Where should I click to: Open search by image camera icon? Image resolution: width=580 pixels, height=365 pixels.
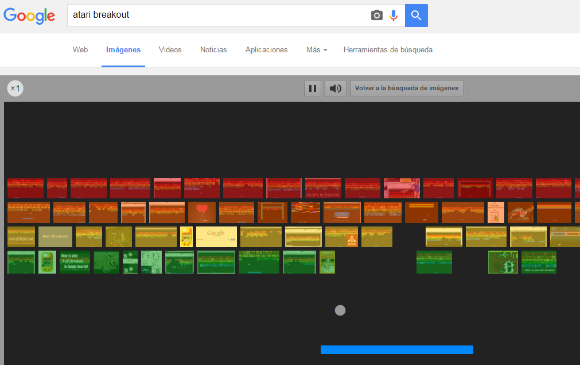click(377, 15)
